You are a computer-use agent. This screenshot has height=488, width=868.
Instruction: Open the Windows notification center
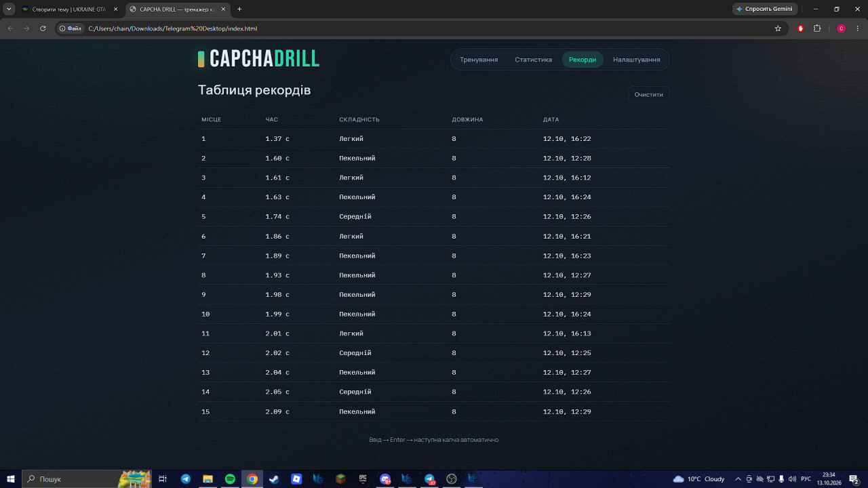[x=854, y=479]
